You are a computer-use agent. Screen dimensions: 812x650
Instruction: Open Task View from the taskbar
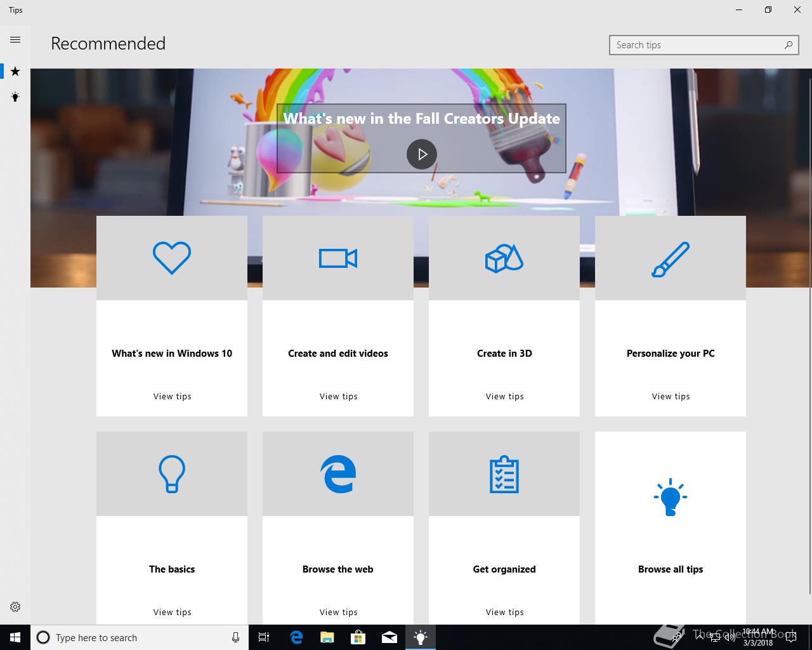tap(264, 637)
